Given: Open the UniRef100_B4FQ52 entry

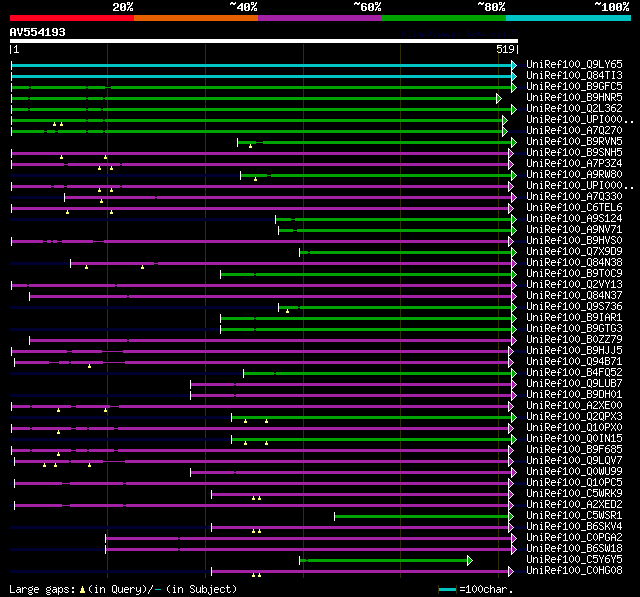Looking at the screenshot, I should coord(574,372).
